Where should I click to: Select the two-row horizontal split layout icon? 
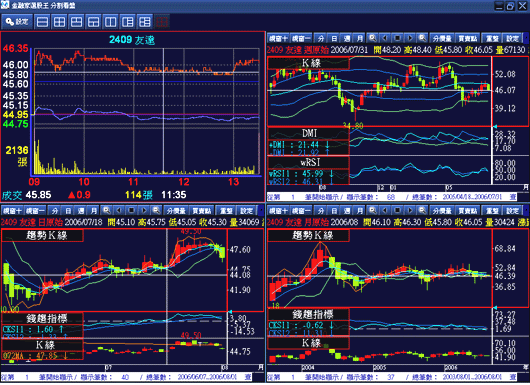click(x=42, y=22)
